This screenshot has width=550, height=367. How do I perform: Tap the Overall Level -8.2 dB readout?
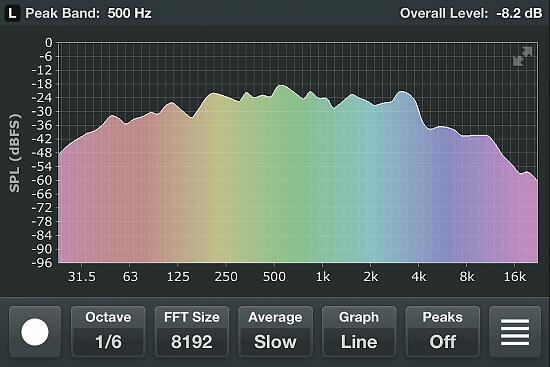pos(471,13)
